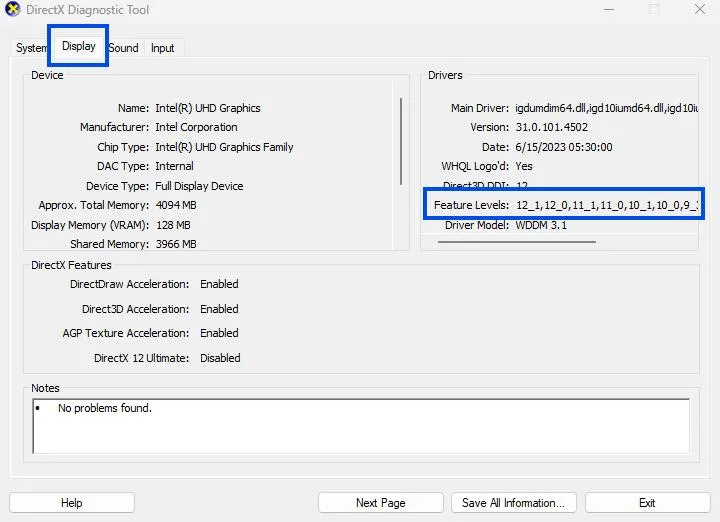Click the 'WHQL Logo'd:' label
This screenshot has width=720, height=522.
point(475,166)
